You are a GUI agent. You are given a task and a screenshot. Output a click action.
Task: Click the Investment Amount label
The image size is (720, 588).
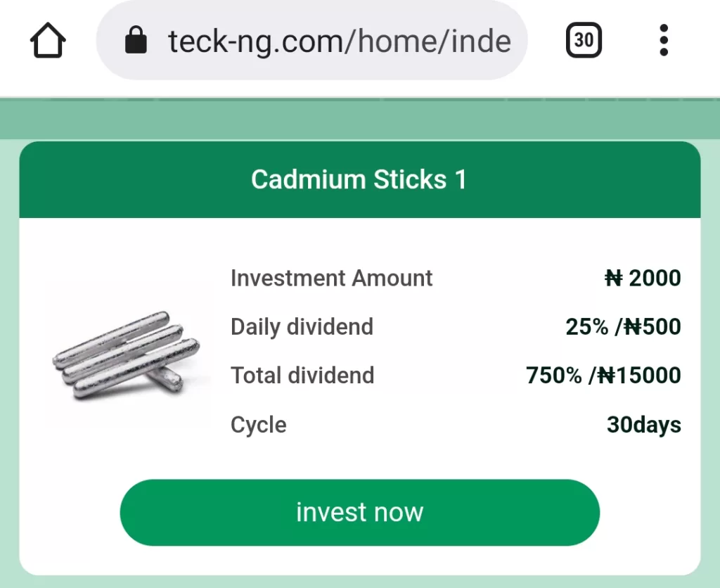point(331,279)
